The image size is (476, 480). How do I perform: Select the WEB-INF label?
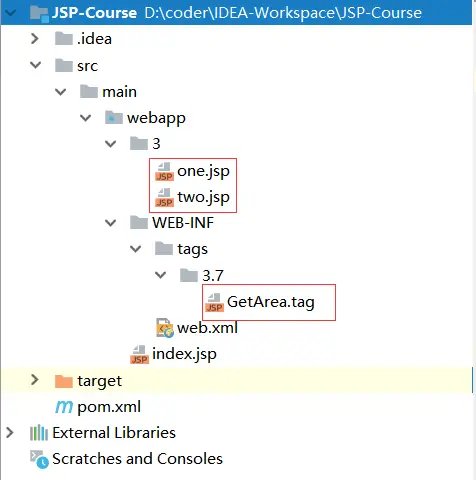pyautogui.click(x=183, y=223)
